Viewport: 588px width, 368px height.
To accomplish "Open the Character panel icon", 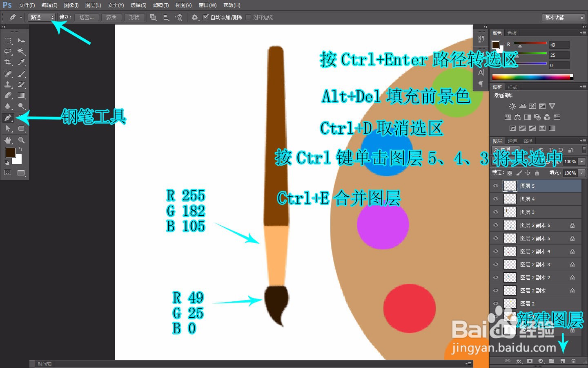I will 481,73.
